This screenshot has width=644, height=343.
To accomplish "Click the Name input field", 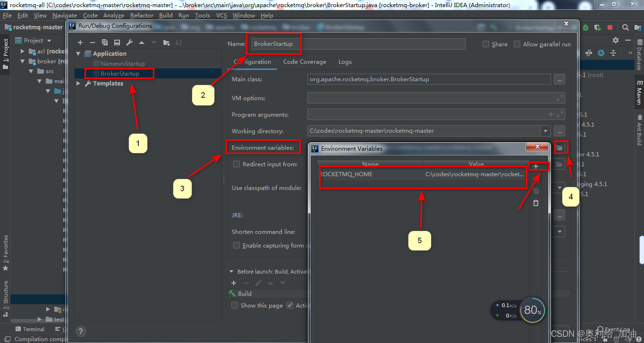I will [358, 44].
